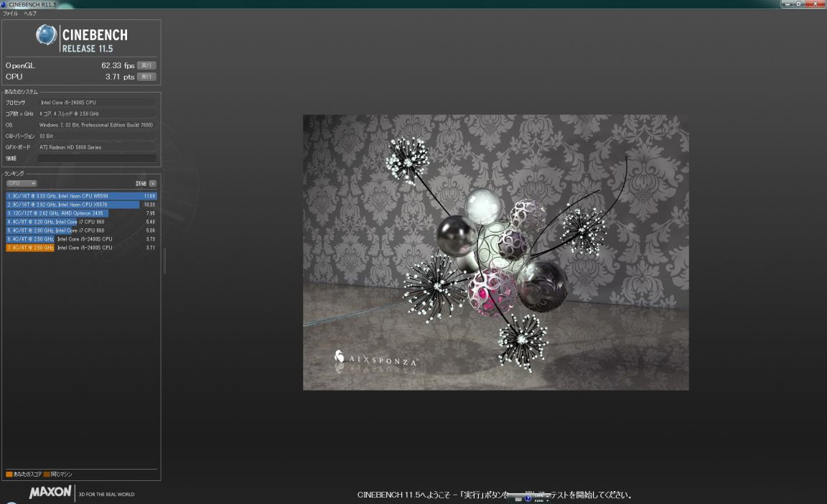This screenshot has height=504, width=827.
Task: Click the あなたのスコア orange legend swatch
Action: (9, 474)
